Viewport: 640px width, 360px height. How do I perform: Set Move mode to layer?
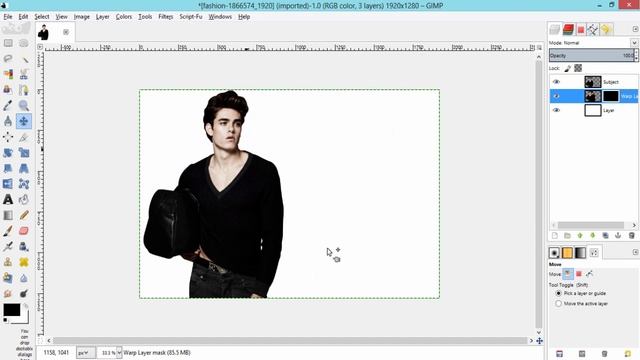[568, 274]
